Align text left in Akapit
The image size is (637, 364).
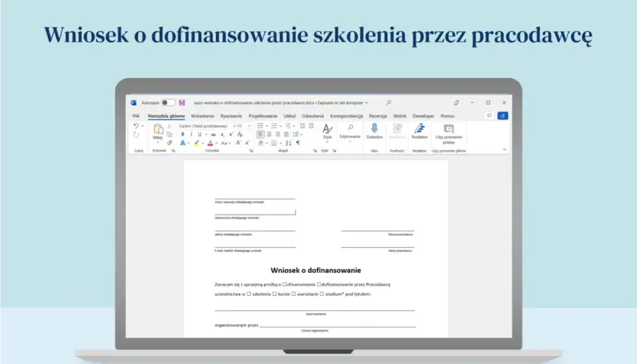click(260, 134)
